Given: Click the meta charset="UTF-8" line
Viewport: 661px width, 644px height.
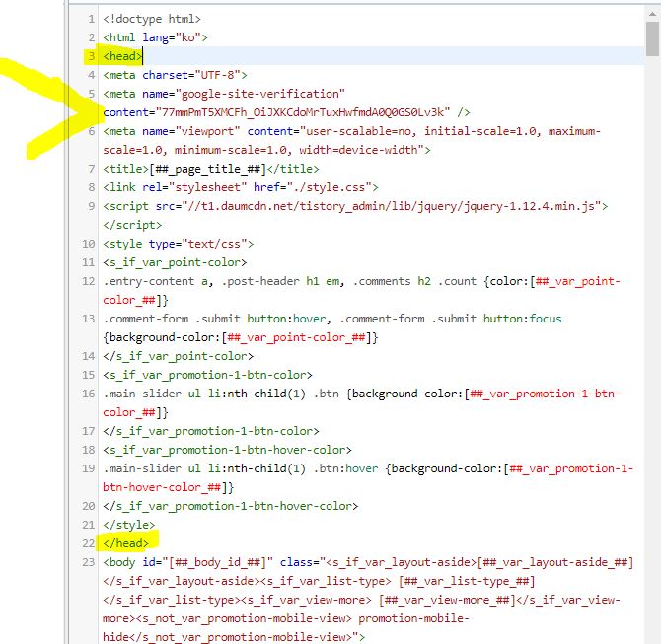Looking at the screenshot, I should coord(175,75).
